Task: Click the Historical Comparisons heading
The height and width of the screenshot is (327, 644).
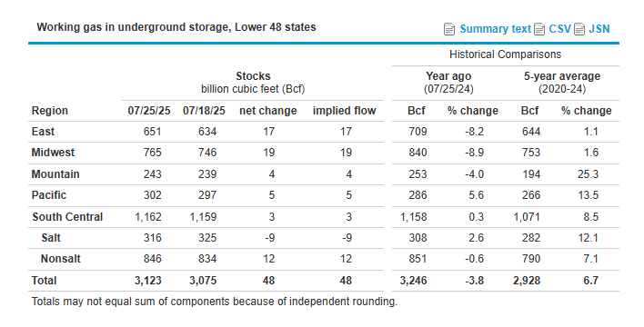Action: click(x=505, y=54)
